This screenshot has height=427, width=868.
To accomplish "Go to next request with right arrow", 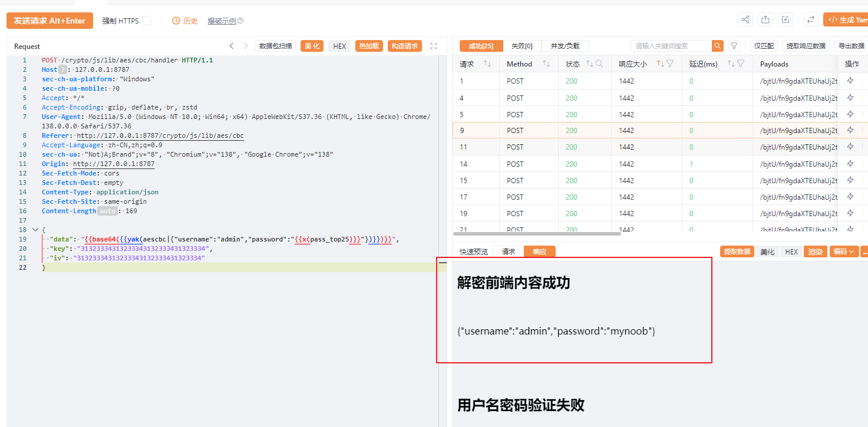I will 246,46.
